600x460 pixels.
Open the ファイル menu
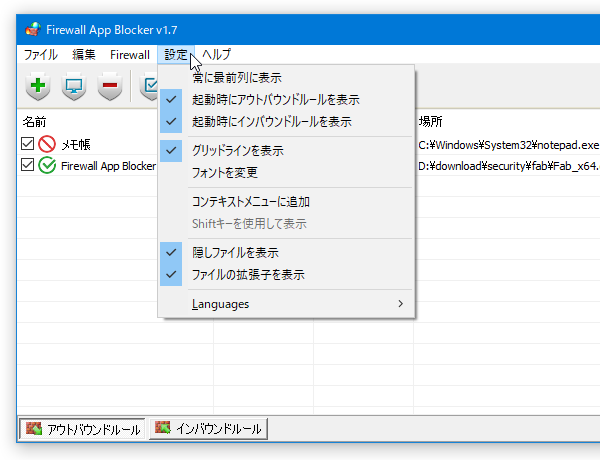41,55
